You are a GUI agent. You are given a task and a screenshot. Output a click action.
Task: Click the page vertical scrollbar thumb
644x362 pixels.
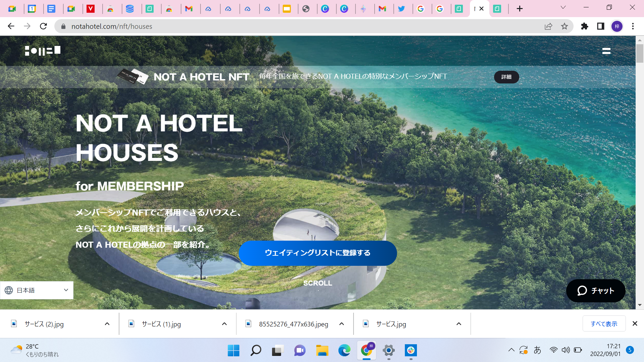tap(640, 54)
